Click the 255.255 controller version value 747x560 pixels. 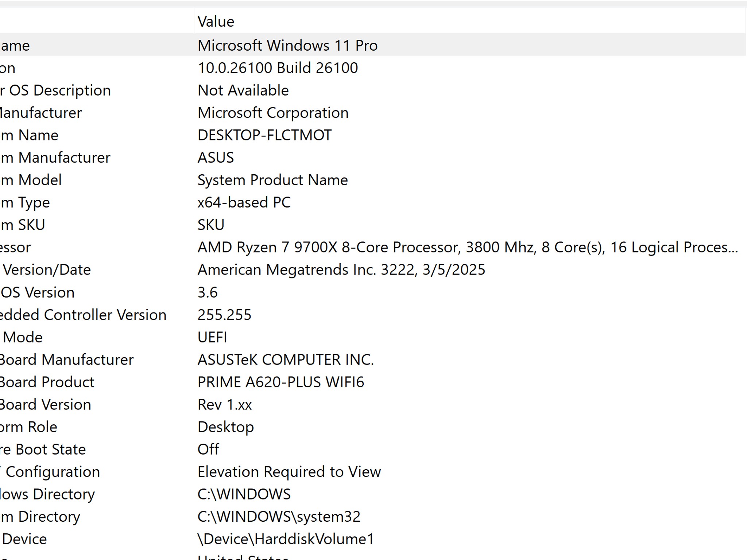224,315
